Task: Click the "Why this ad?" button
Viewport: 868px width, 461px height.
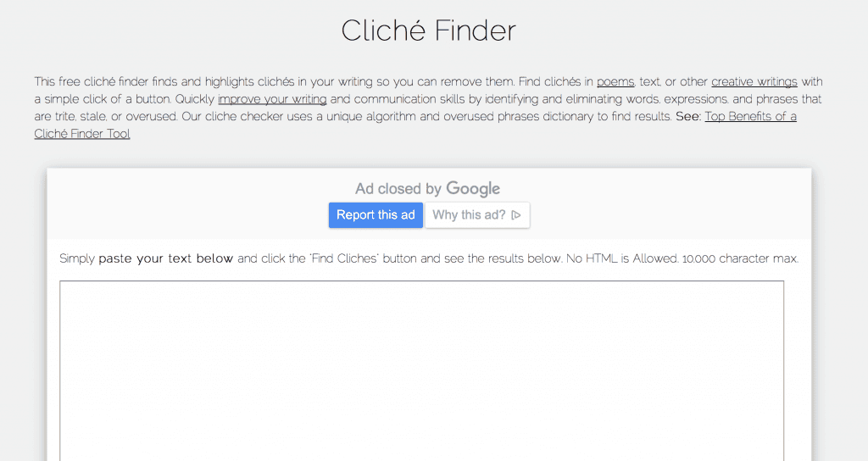Action: 477,215
